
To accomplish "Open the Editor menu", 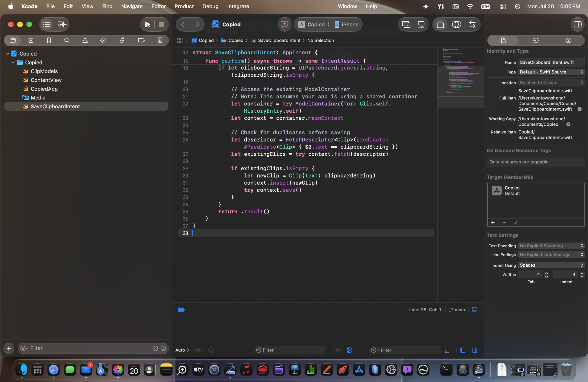I will (158, 6).
